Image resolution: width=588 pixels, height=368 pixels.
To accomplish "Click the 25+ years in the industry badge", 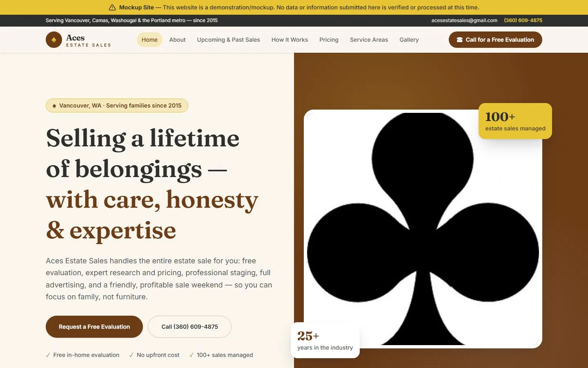I will click(325, 340).
